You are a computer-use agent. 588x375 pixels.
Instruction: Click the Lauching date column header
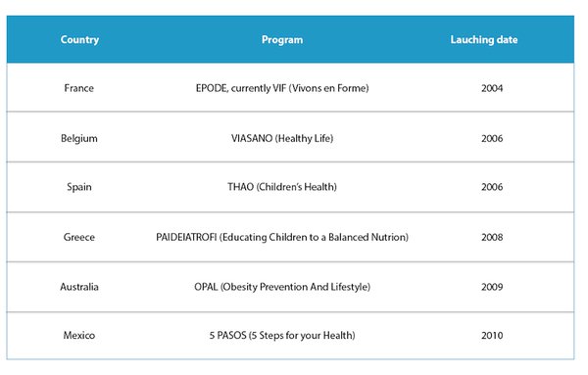[x=484, y=40]
